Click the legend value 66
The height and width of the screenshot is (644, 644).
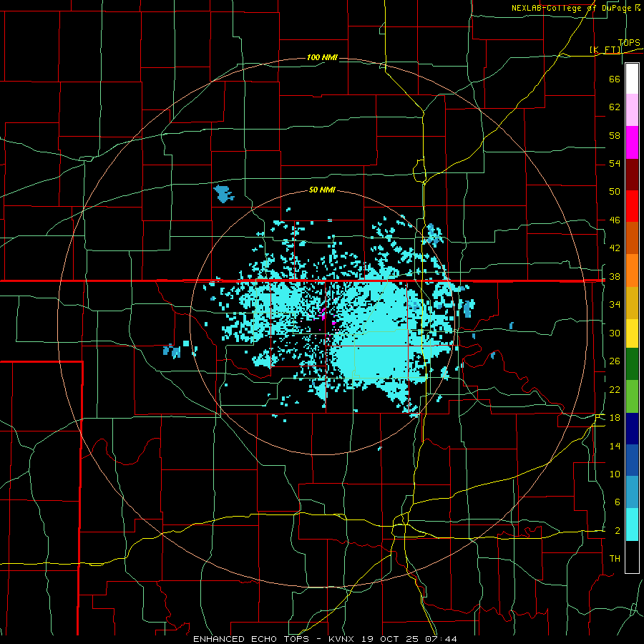coord(615,79)
